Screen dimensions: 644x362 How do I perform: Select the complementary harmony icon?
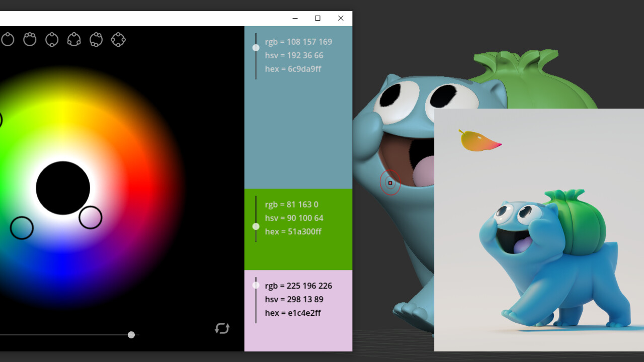click(52, 39)
